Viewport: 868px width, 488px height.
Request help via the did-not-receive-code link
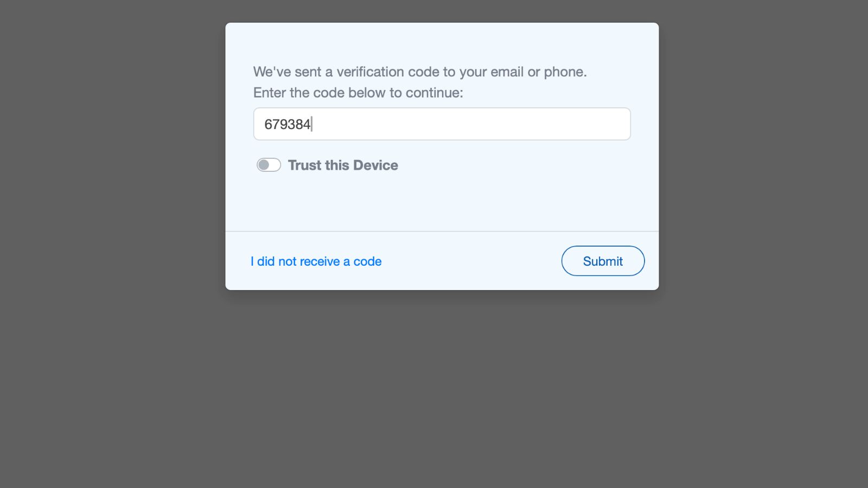point(316,261)
